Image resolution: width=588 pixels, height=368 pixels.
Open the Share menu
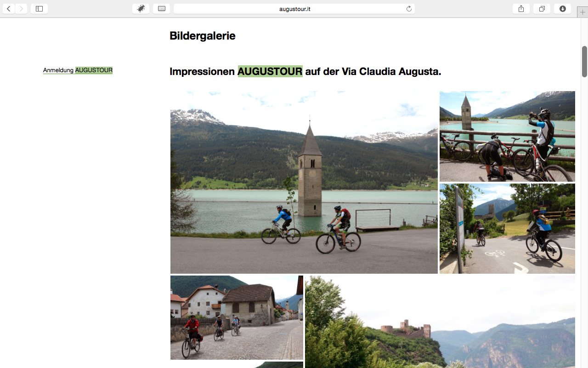coord(521,9)
